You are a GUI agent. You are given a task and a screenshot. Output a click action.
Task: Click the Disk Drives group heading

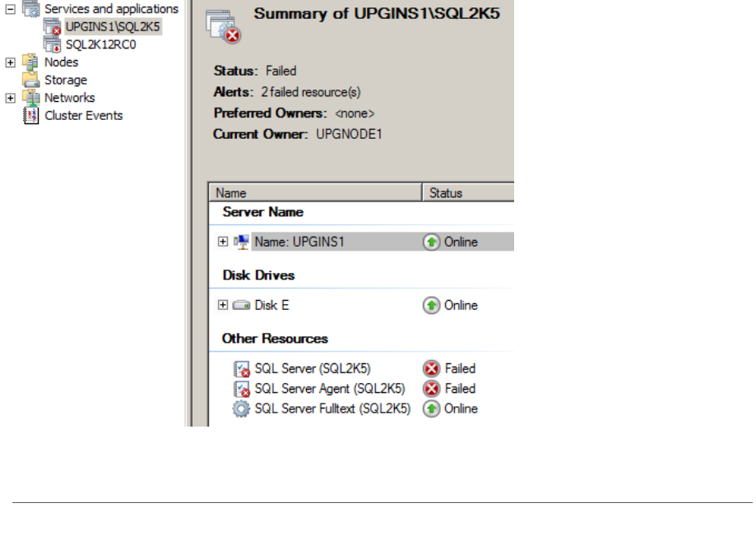click(258, 275)
